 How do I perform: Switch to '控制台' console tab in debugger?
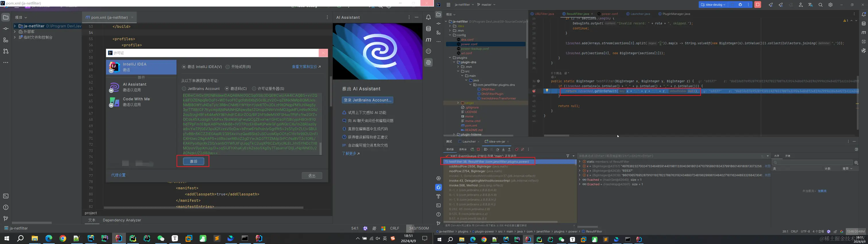pos(463,149)
